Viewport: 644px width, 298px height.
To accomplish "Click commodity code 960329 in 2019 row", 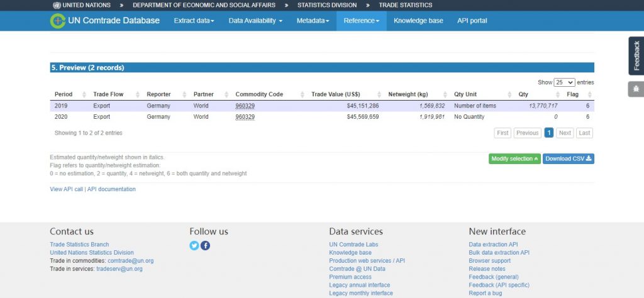I will pyautogui.click(x=245, y=106).
